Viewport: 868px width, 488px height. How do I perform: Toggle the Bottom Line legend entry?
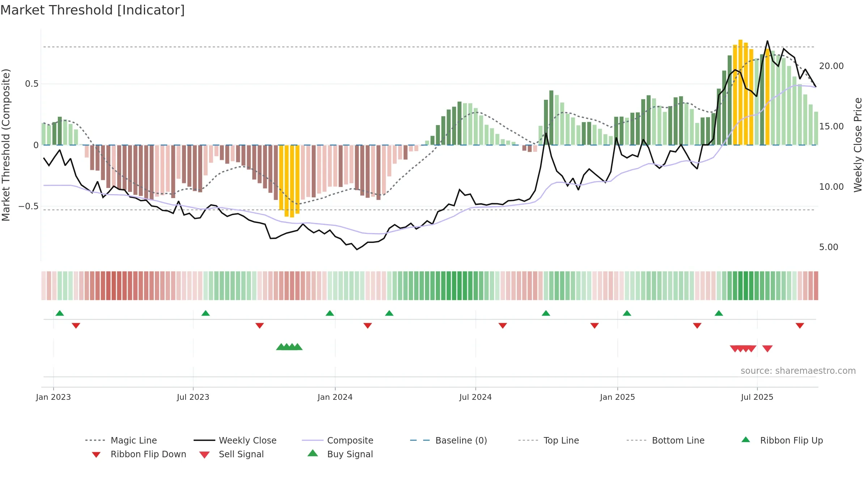point(665,440)
